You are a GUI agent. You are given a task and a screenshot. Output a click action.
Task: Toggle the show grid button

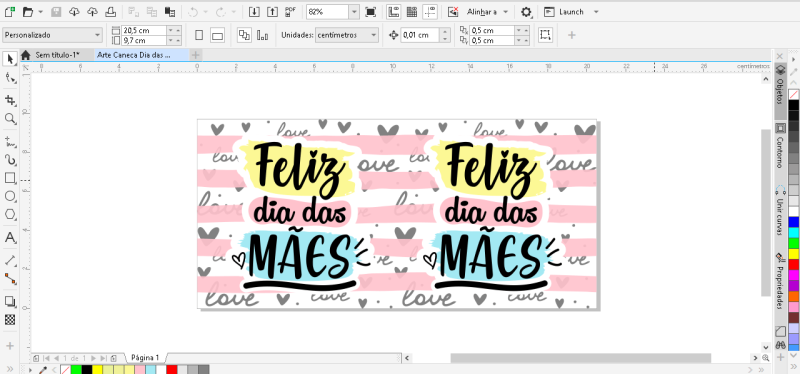[412, 11]
